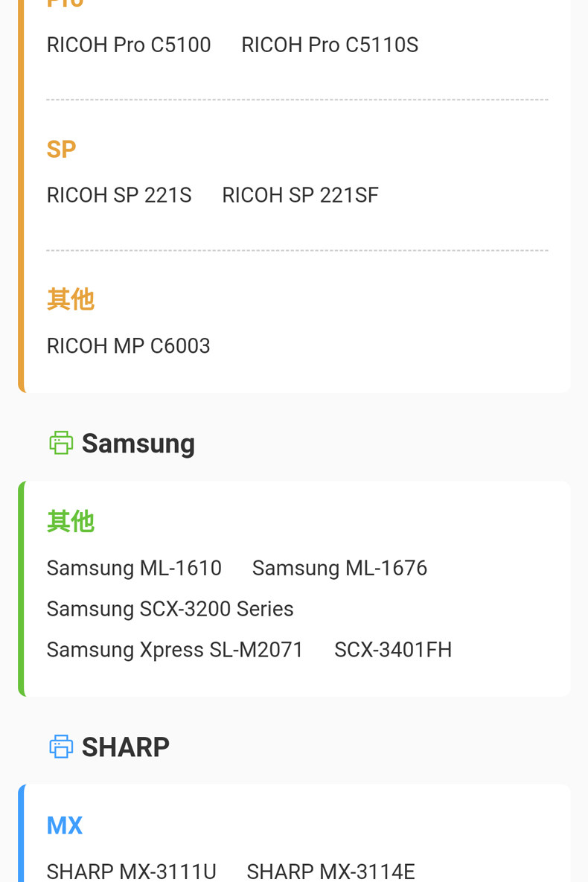This screenshot has height=882, width=588.
Task: Select Samsung SCX-3200 Series entry
Action: pyautogui.click(x=170, y=609)
